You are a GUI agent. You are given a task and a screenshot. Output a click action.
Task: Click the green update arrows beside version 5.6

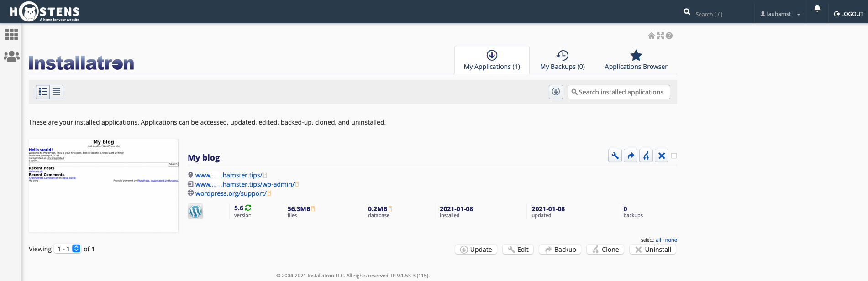pos(248,208)
